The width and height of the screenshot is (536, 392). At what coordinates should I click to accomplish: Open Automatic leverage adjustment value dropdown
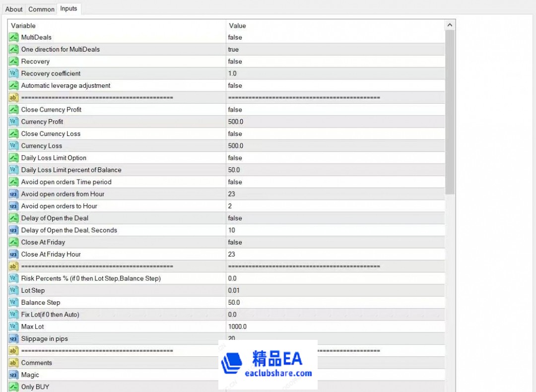point(235,85)
